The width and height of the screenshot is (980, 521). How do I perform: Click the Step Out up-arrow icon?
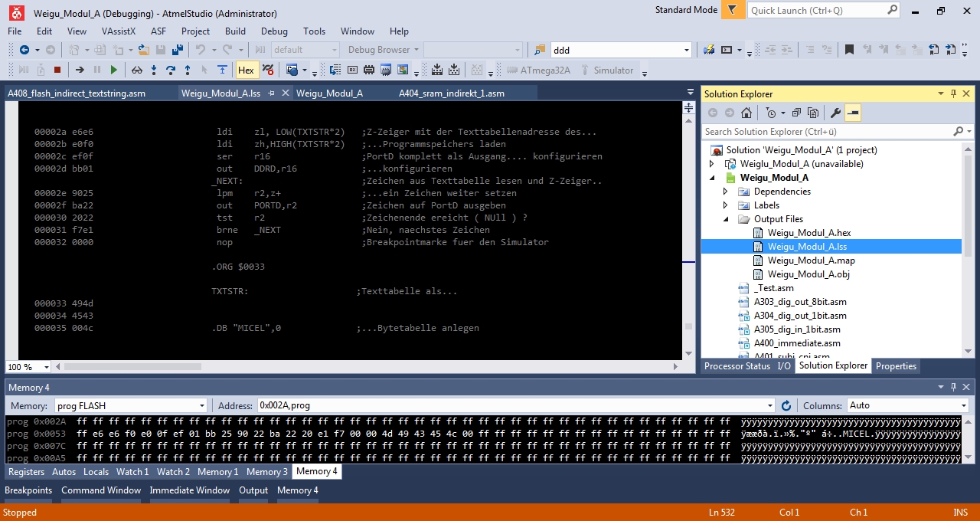(x=188, y=70)
